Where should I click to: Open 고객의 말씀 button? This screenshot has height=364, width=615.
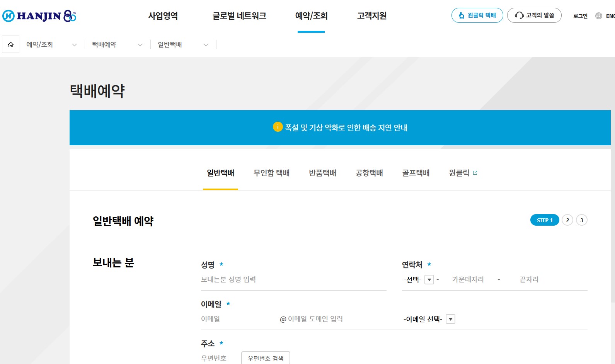click(534, 15)
